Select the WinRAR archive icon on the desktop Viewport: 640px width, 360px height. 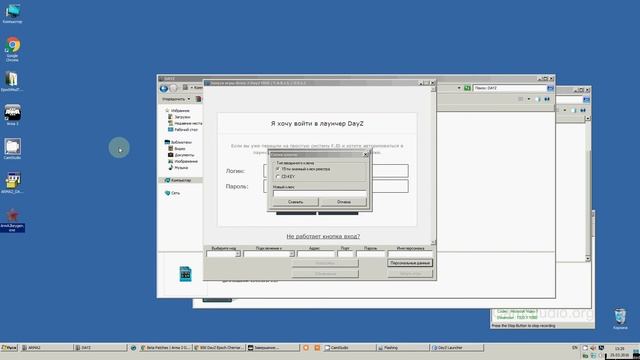click(12, 81)
